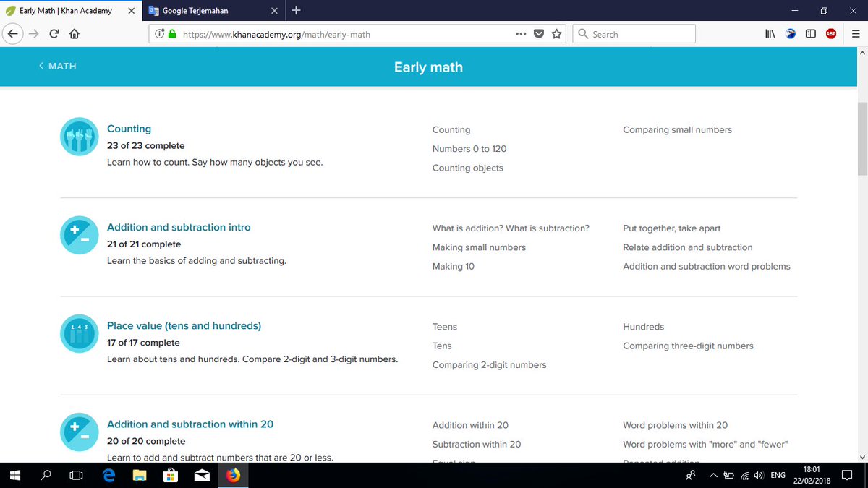Open the Hundreds lesson
The height and width of the screenshot is (488, 868).
643,327
